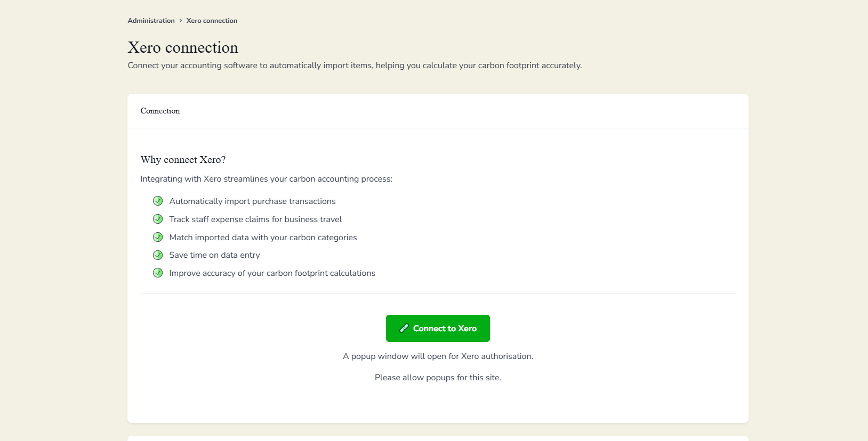Click check icon beside Automatically import purchase transactions

point(158,201)
